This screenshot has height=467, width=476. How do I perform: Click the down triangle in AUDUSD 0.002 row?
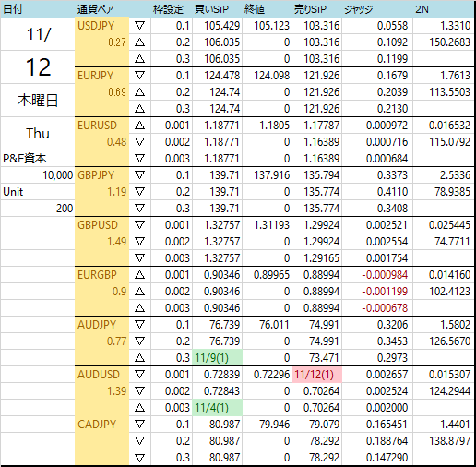click(x=139, y=391)
